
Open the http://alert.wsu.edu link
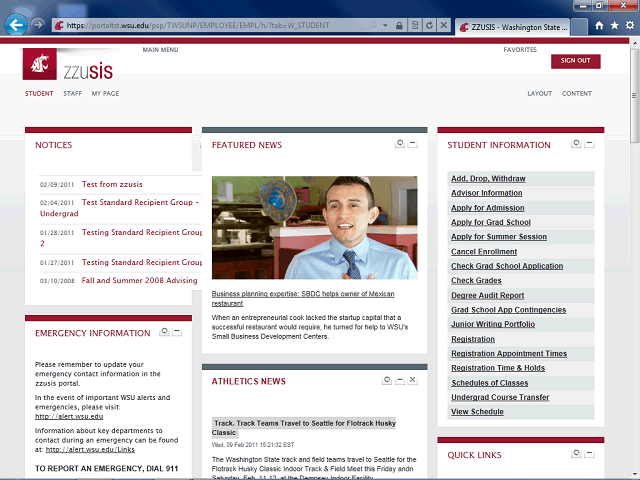[69, 417]
